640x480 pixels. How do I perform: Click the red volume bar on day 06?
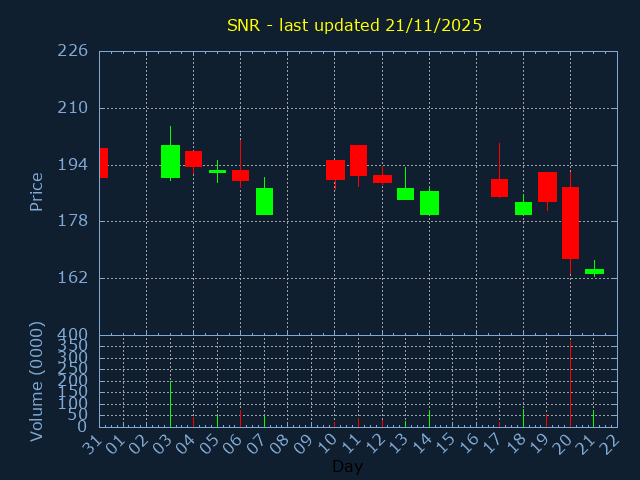click(x=240, y=418)
